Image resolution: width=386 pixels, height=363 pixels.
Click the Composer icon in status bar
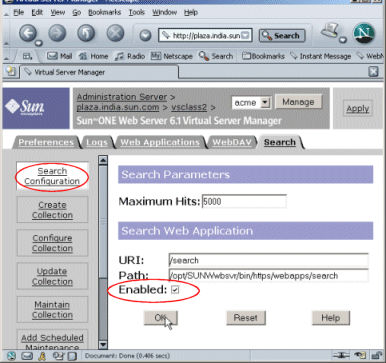pyautogui.click(x=72, y=356)
